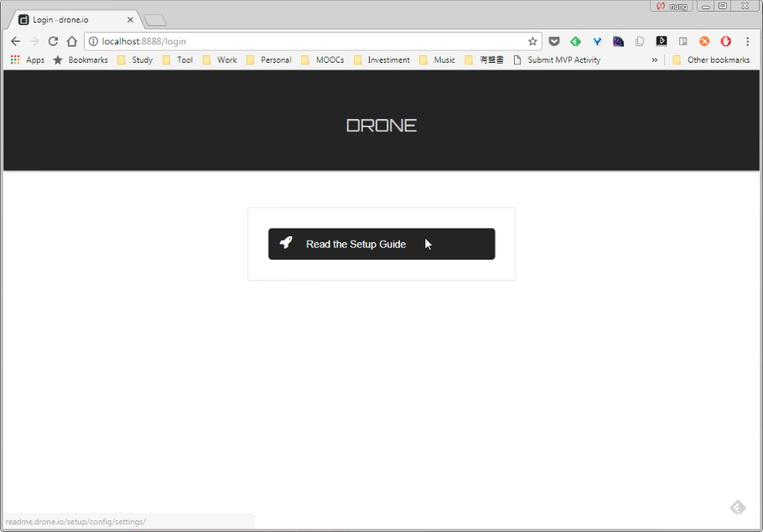Image resolution: width=763 pixels, height=532 pixels.
Task: Open the Chrome three-dot menu
Action: (748, 41)
